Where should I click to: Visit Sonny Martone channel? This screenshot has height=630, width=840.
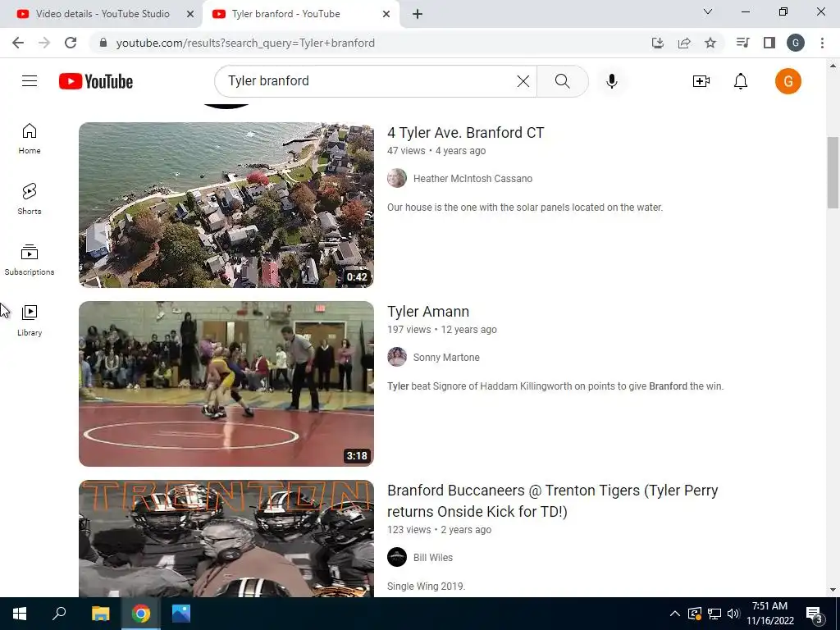point(446,358)
